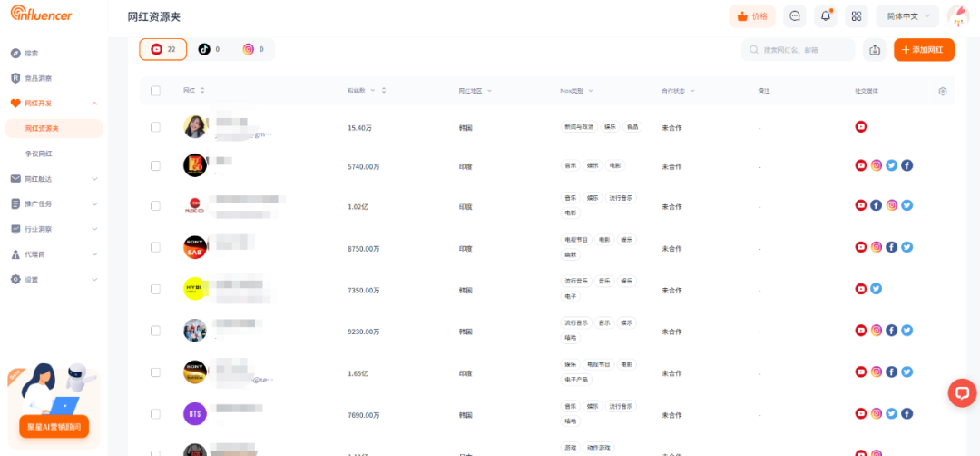980x456 pixels.
Task: Click the export/share icon beside search box
Action: tap(875, 49)
